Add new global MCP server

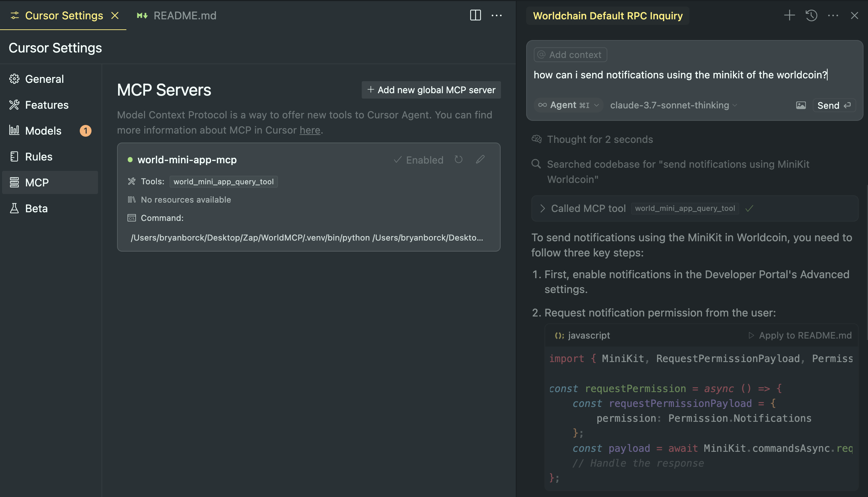tap(431, 90)
